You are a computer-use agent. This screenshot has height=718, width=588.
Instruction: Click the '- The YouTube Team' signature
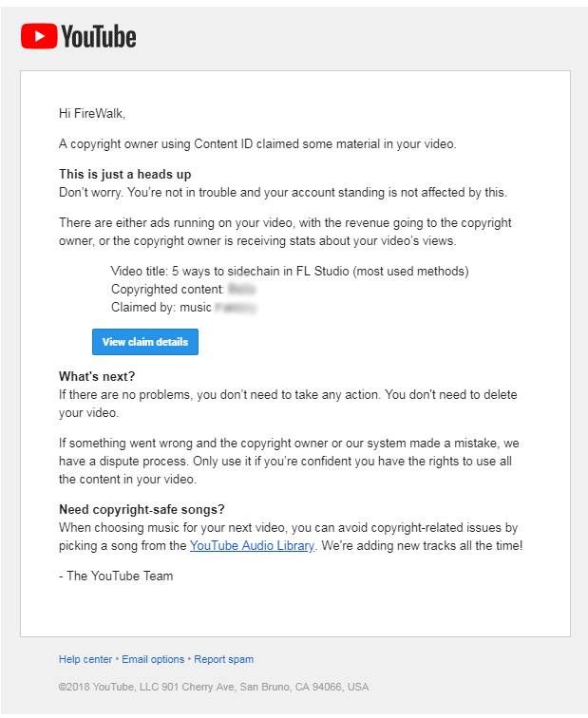click(116, 576)
